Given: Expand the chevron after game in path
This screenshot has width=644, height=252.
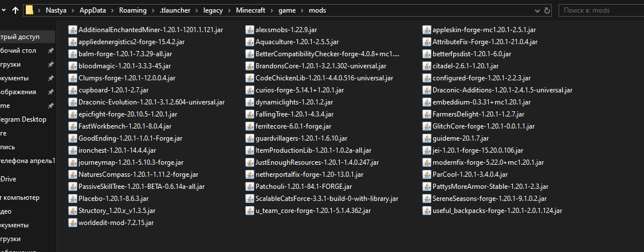Looking at the screenshot, I should coord(302,11).
